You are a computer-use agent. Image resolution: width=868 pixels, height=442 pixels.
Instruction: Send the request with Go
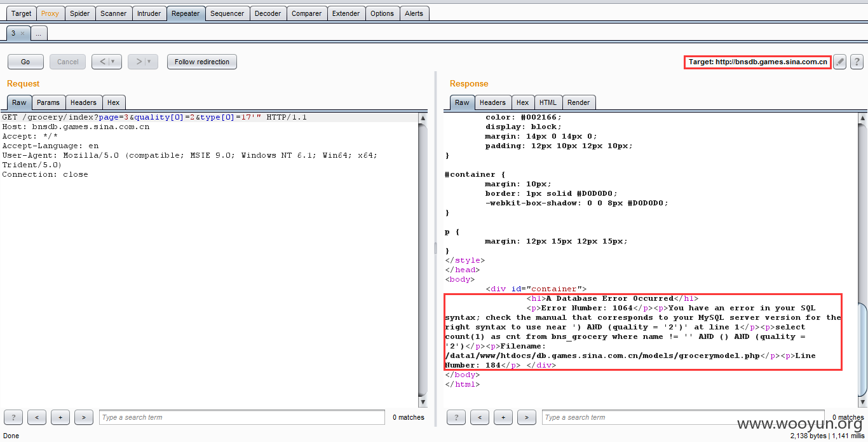[25, 62]
